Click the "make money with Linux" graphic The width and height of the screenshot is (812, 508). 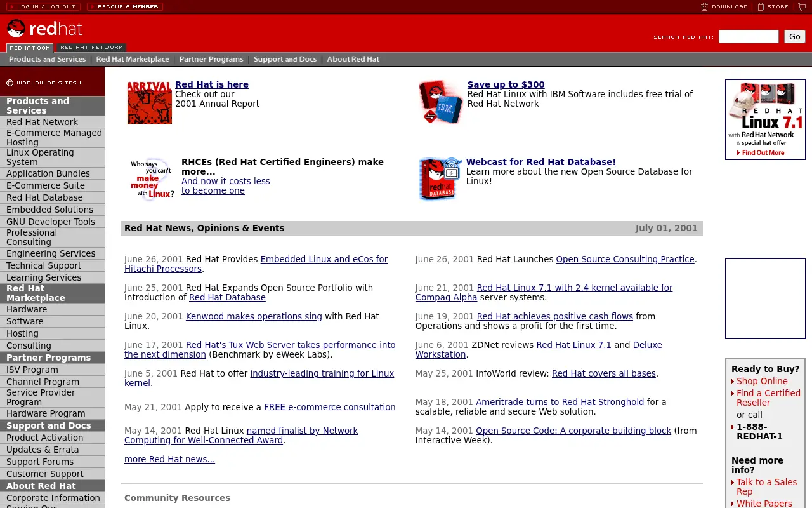152,179
